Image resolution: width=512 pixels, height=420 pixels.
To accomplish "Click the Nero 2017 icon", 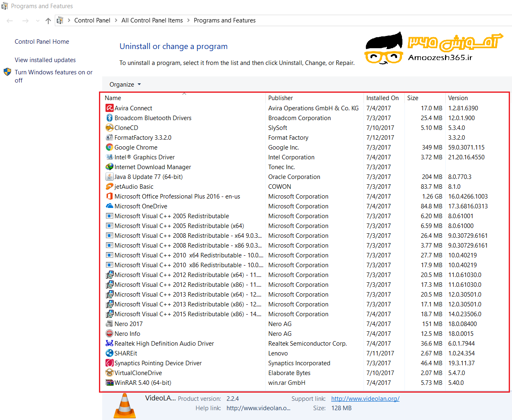I will coord(109,324).
